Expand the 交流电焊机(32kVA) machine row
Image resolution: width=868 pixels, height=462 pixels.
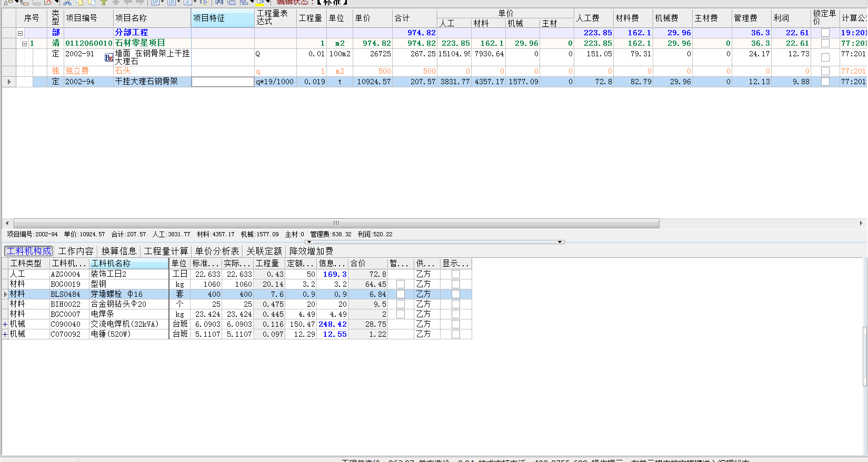tap(5, 324)
